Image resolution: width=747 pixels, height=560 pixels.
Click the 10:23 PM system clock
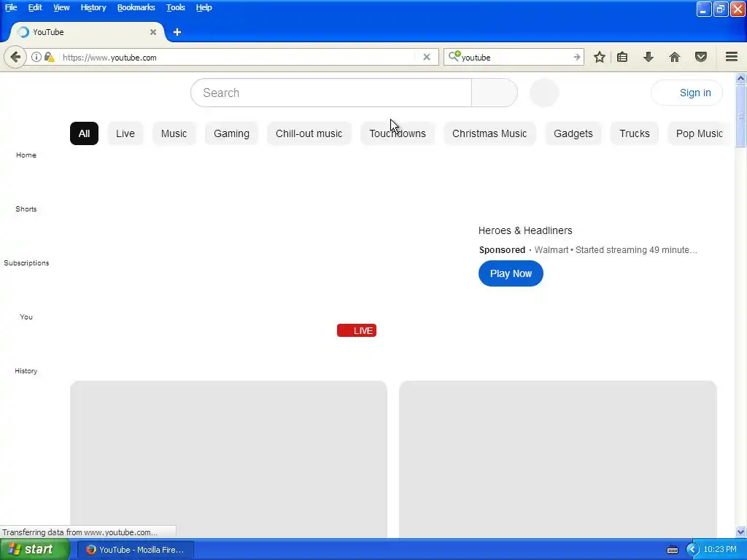[x=720, y=550]
